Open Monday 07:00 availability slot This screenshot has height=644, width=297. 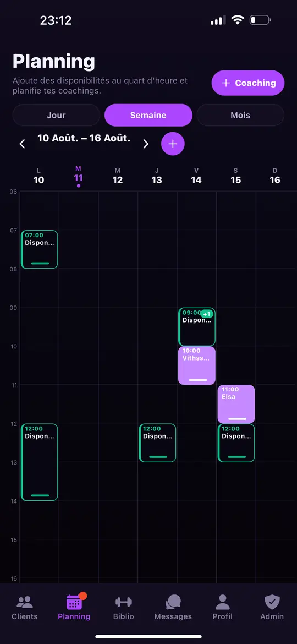[x=40, y=249]
